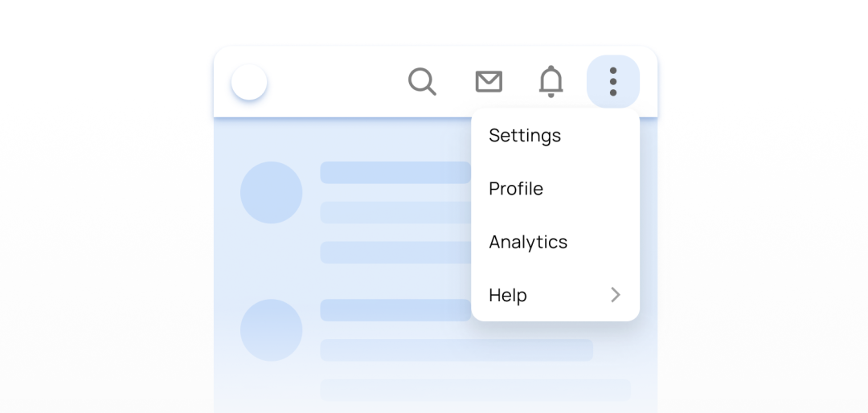Open messages via the envelope icon

coord(489,81)
